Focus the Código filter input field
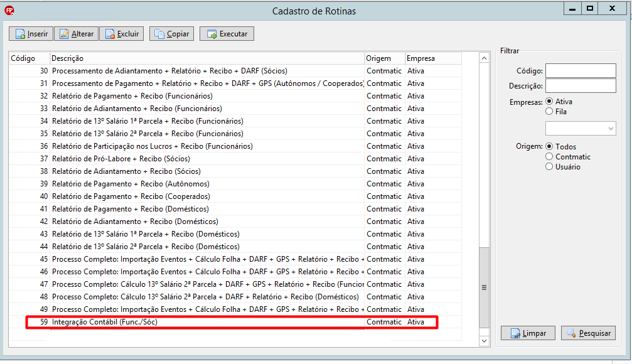 click(x=581, y=70)
